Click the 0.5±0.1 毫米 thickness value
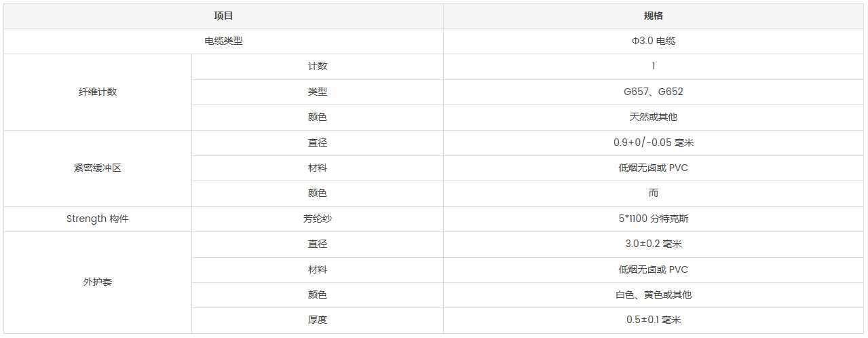Screen dimensions: 868x338 pos(653,320)
